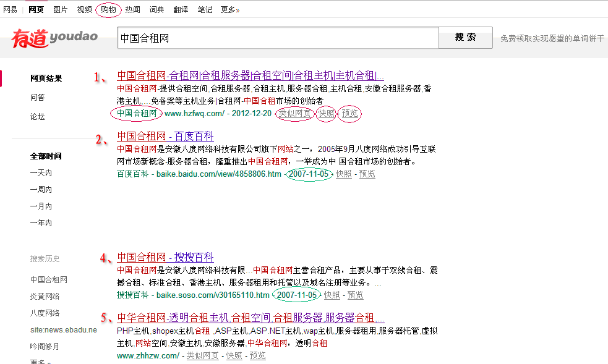Select the 翻译 navigation item
The height and width of the screenshot is (364, 608).
181,10
